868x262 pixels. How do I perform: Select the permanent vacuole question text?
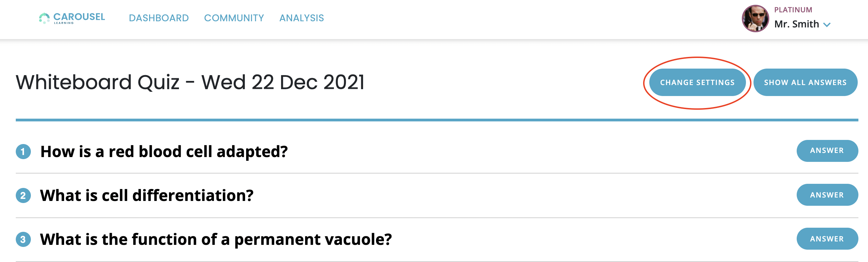[216, 239]
